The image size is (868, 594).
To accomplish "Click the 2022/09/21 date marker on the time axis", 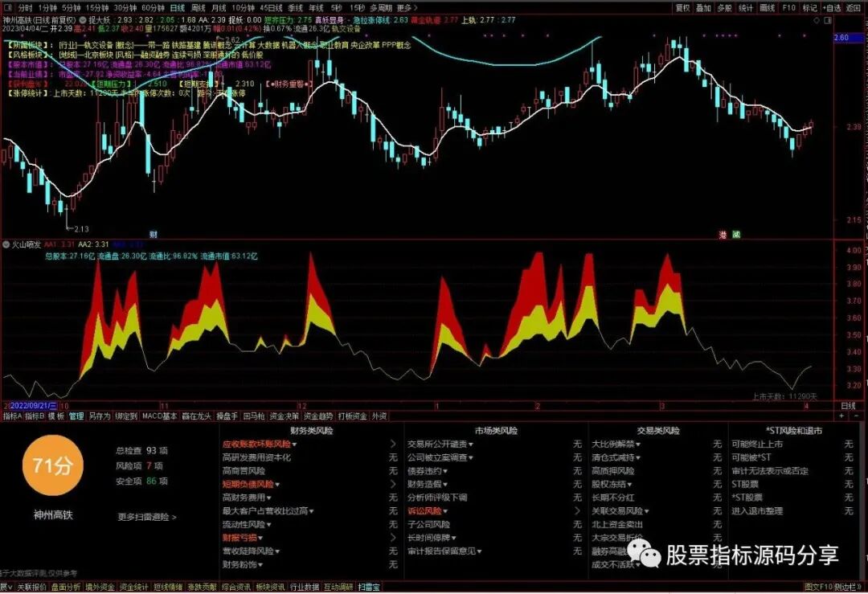I will (x=35, y=406).
